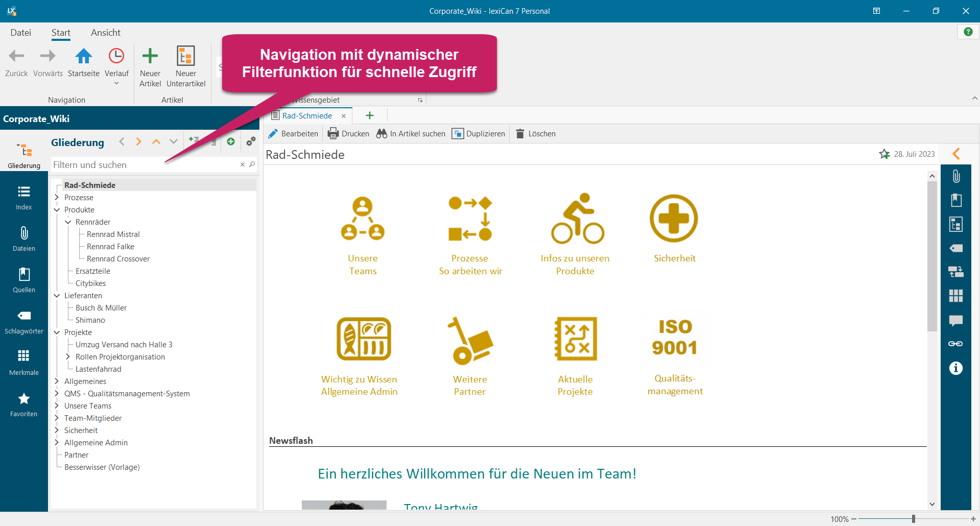Screen dimensions: 980x526
Task: Click the outline move-left arrow
Action: coord(122,141)
